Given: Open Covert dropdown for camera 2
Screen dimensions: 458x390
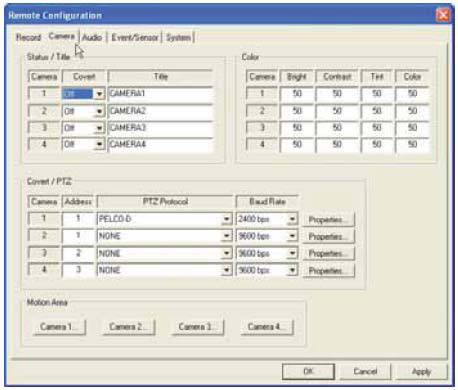Looking at the screenshot, I should (99, 111).
